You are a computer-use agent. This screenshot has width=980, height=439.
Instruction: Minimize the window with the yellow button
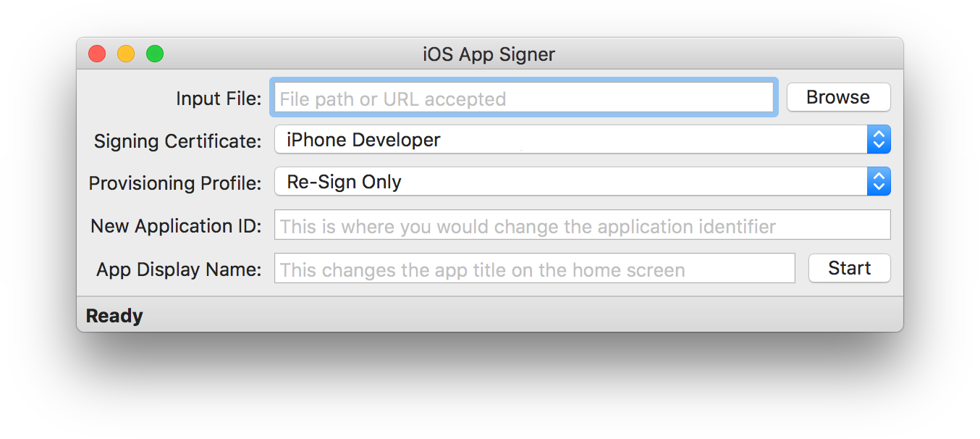point(126,54)
